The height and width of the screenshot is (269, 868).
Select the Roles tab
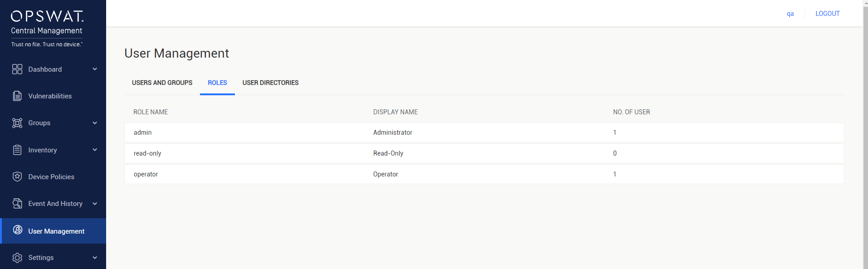[x=217, y=83]
